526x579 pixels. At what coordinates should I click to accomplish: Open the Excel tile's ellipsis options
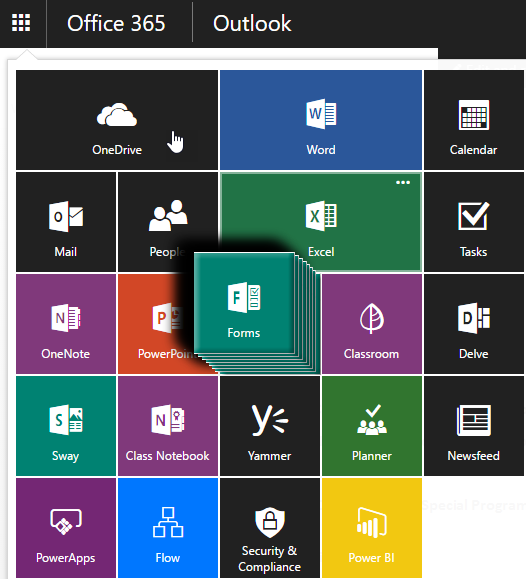(403, 182)
